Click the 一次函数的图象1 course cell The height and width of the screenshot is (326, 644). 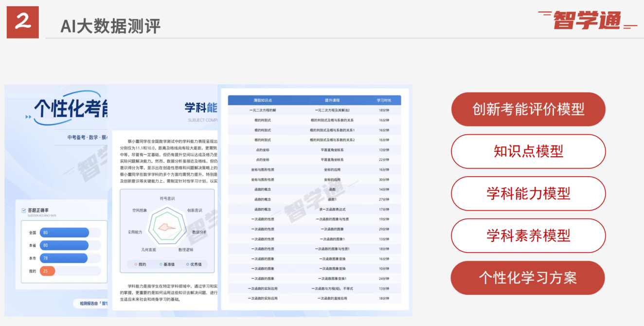click(x=332, y=239)
